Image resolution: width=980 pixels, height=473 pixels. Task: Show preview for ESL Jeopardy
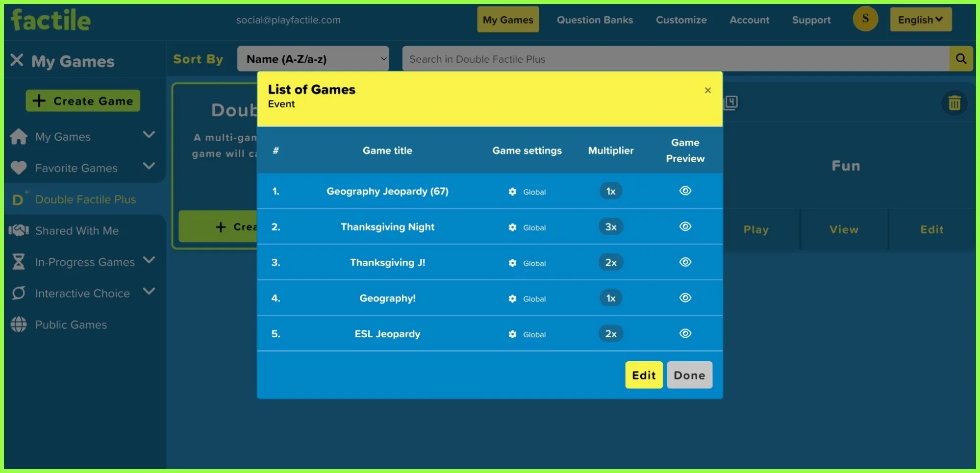pyautogui.click(x=685, y=333)
